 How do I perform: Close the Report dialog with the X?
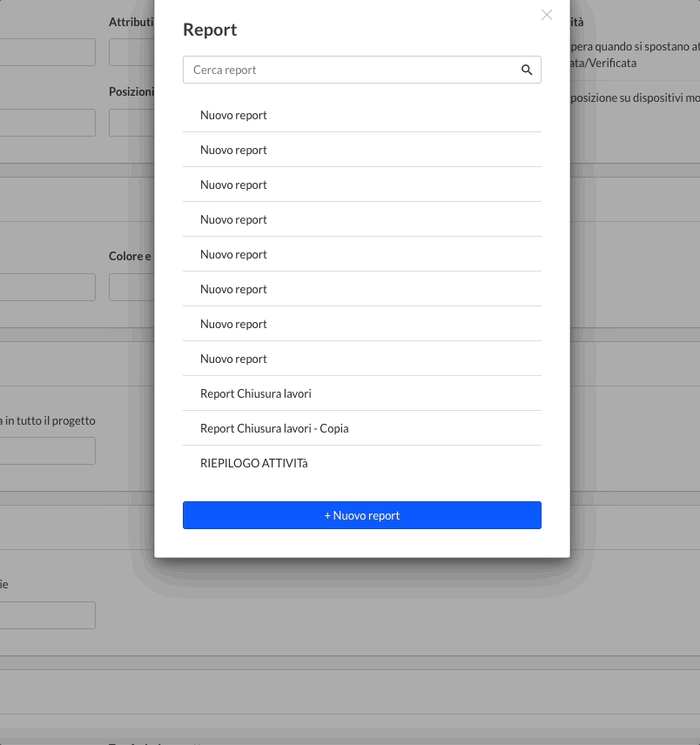547,15
